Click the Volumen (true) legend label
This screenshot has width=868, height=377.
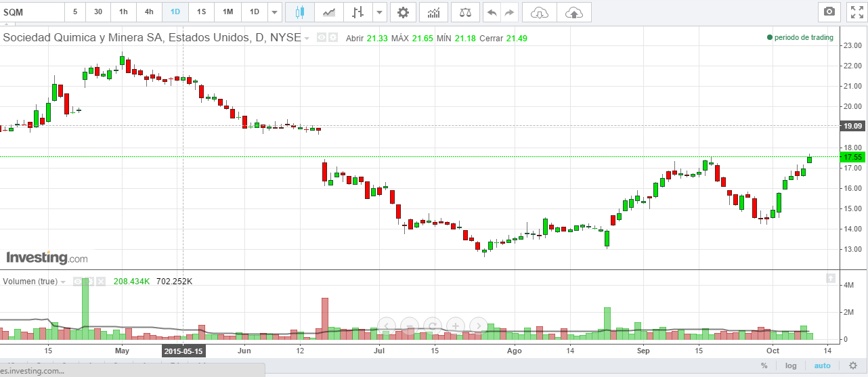tap(30, 281)
